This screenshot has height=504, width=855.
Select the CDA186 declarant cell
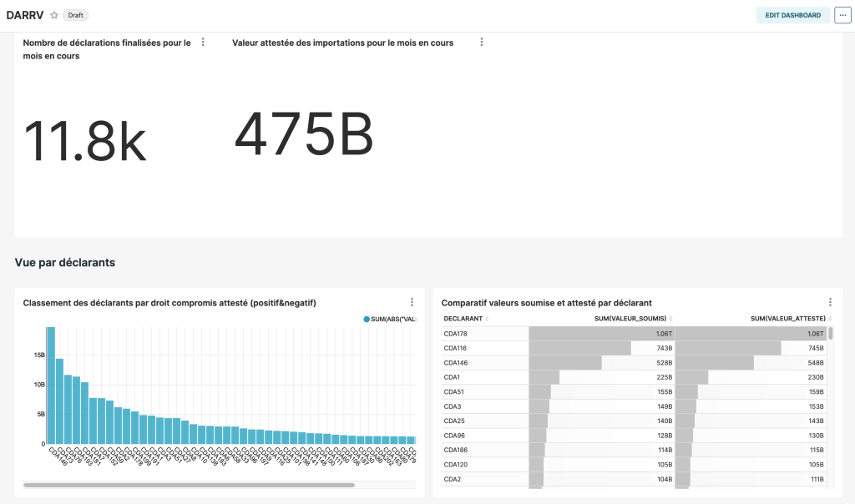(x=485, y=450)
